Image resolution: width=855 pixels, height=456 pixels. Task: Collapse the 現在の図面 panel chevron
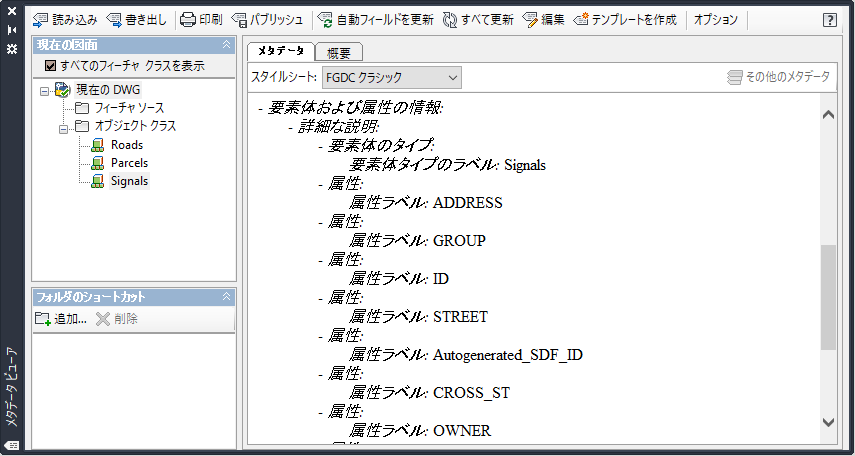tap(227, 45)
